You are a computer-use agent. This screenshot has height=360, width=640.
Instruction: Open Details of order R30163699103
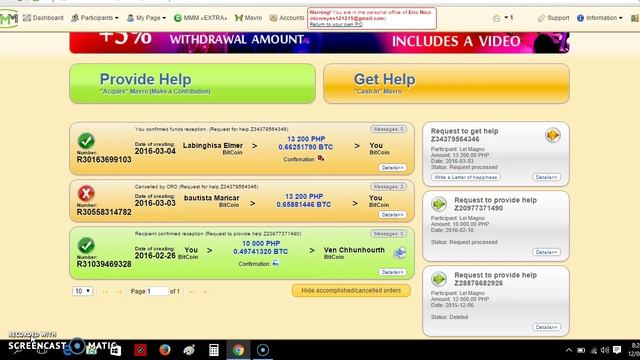coord(392,168)
